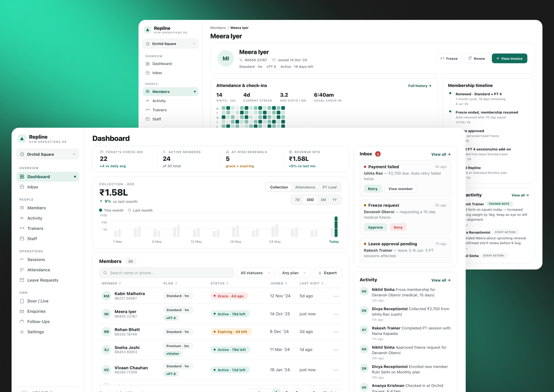
Task: Click View all in the Activity panel
Action: click(x=441, y=280)
